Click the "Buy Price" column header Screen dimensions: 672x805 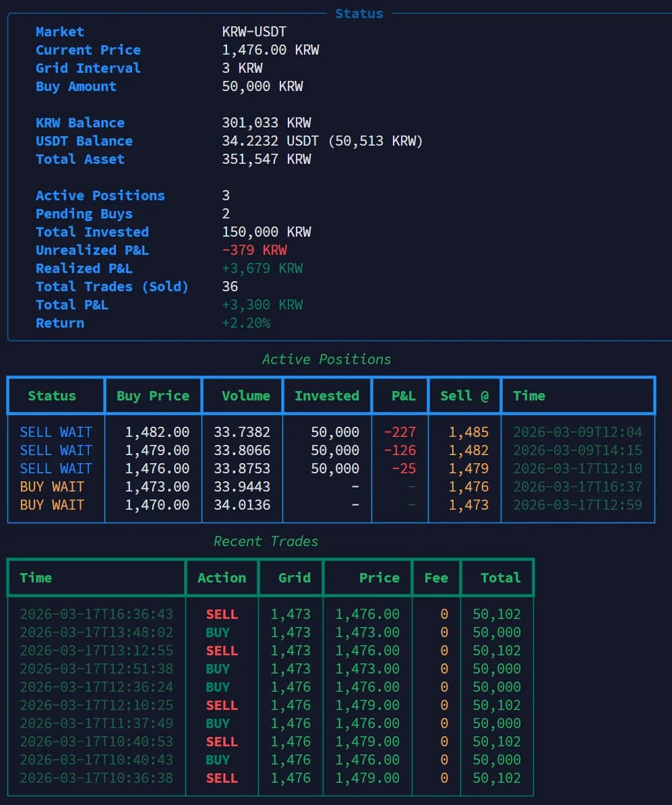pyautogui.click(x=153, y=396)
